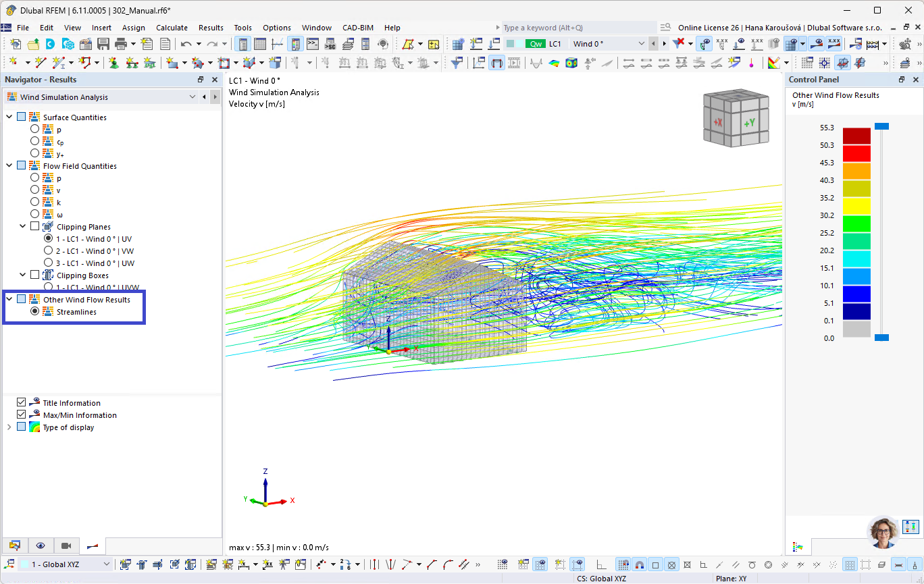Select the Streamlines radio button

click(x=34, y=311)
